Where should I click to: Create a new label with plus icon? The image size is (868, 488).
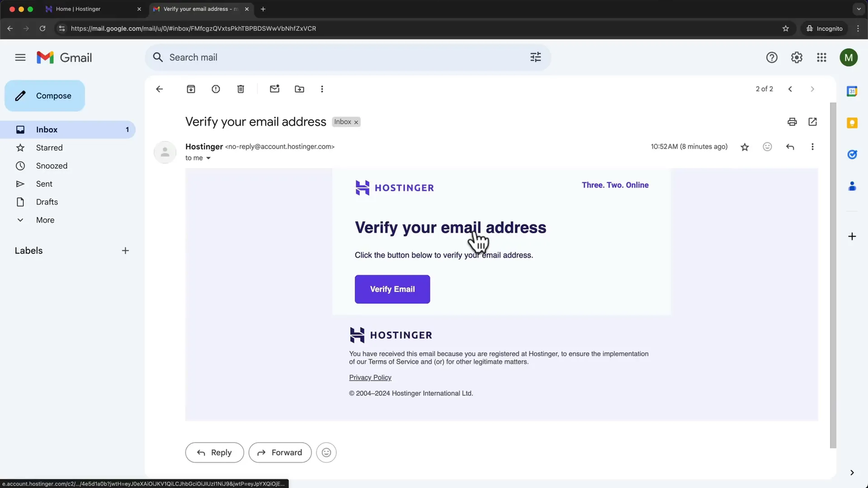[x=125, y=251]
